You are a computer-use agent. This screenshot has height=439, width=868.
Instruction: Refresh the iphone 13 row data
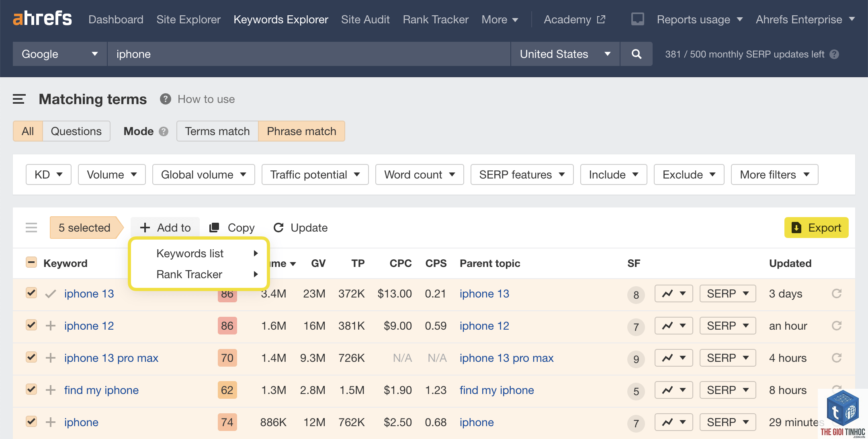click(x=837, y=293)
